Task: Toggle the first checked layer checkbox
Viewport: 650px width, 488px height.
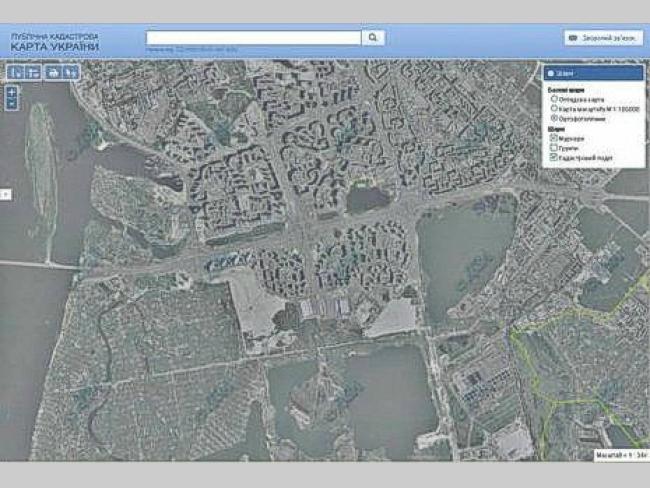Action: pos(554,138)
